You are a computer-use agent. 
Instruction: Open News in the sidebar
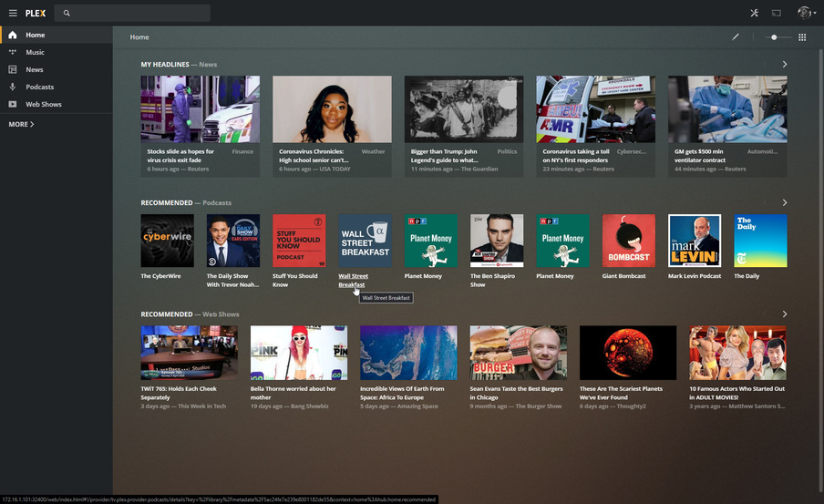(x=57, y=69)
